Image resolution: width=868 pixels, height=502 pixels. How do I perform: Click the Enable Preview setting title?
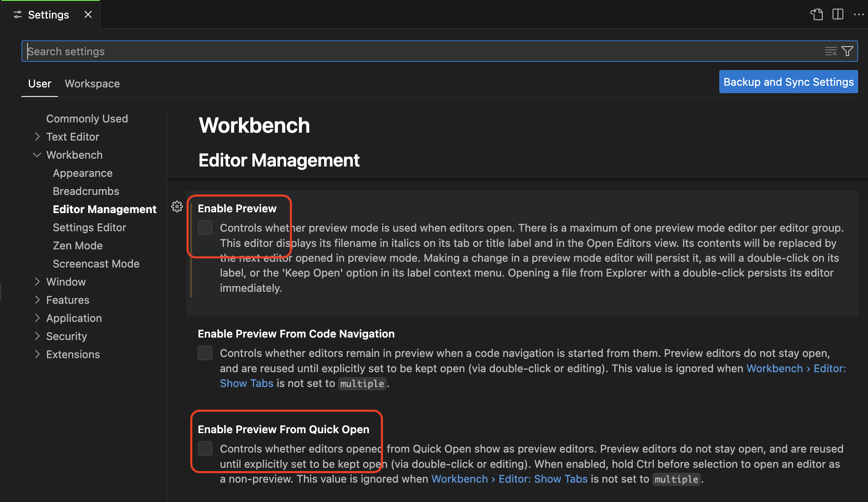[237, 208]
